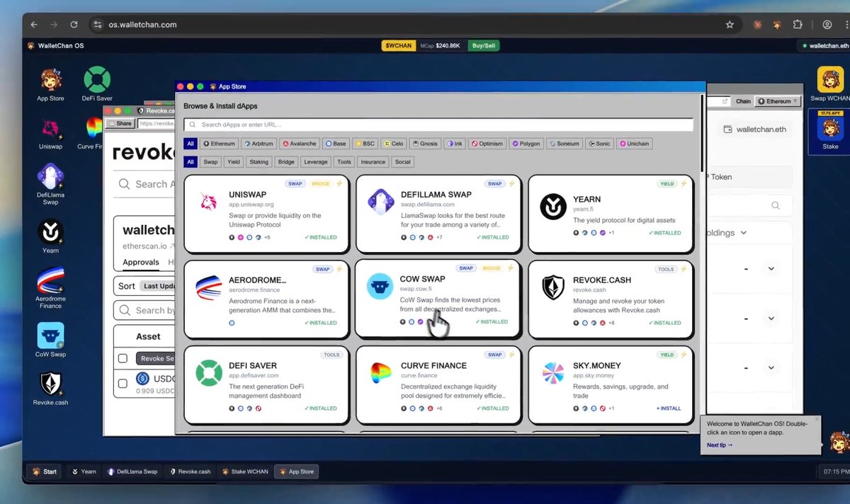
Task: Toggle the Base chain filter
Action: tap(337, 144)
